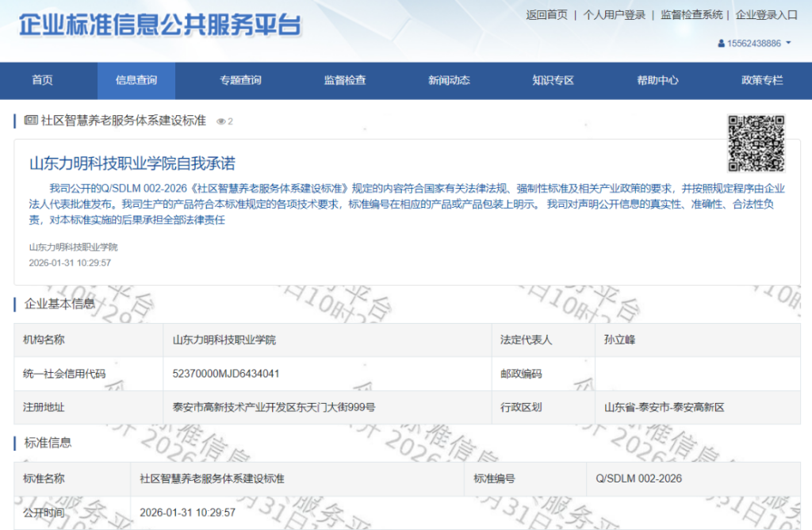Open the 帮助中心 menu

[x=656, y=80]
